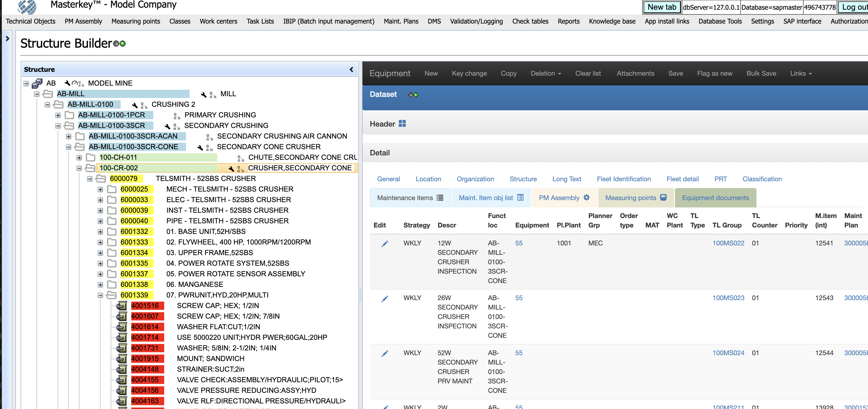Expand the left sidebar chevron
The image size is (868, 409).
coord(7,39)
